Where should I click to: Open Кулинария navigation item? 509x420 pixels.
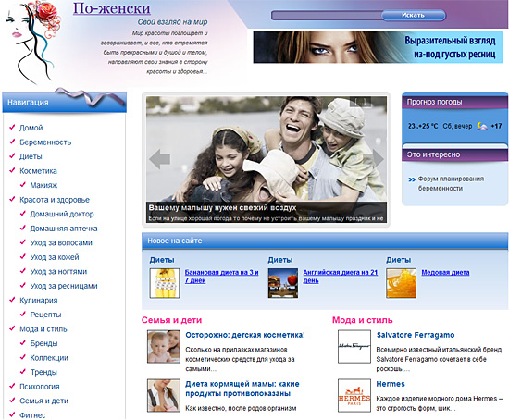38,301
